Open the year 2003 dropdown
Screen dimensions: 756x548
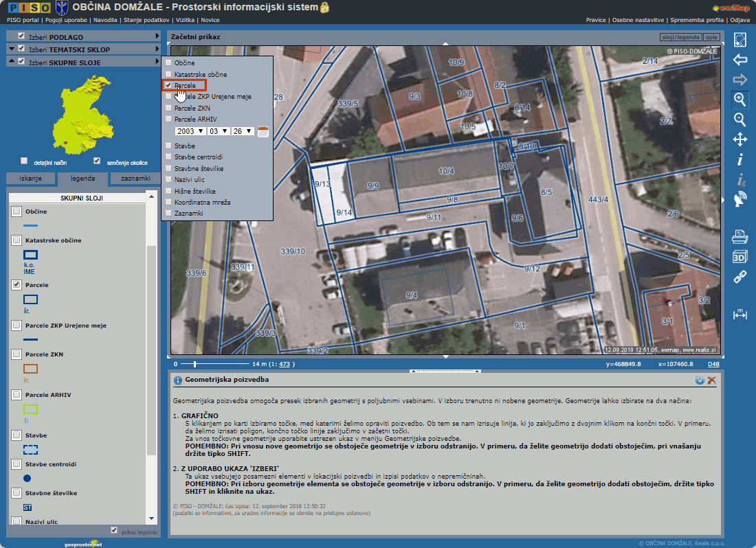pos(190,131)
